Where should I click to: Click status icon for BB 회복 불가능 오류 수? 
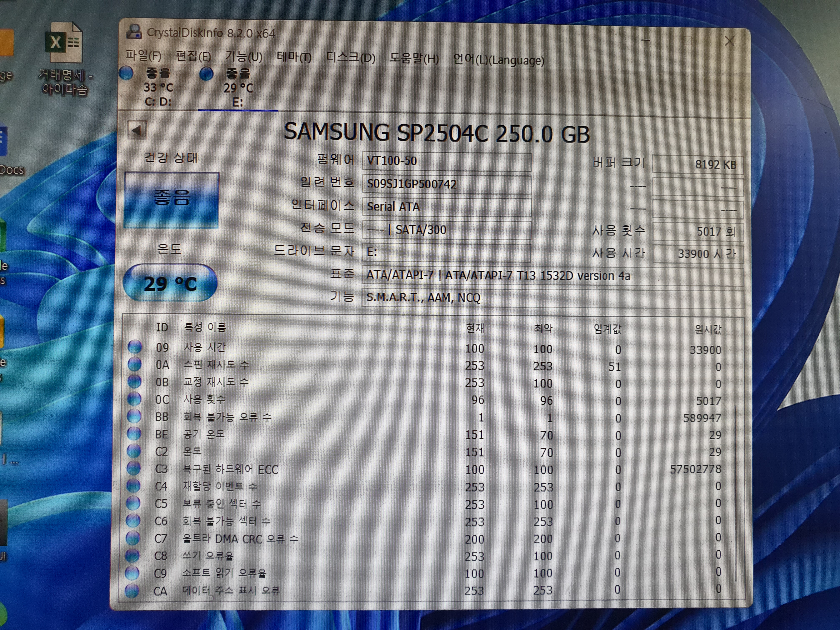coord(134,416)
